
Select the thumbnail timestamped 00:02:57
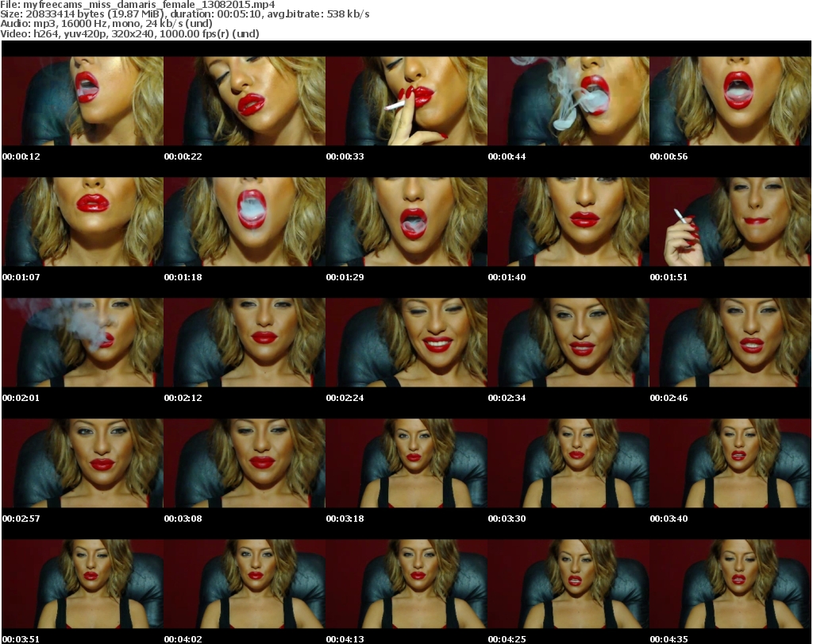point(83,464)
